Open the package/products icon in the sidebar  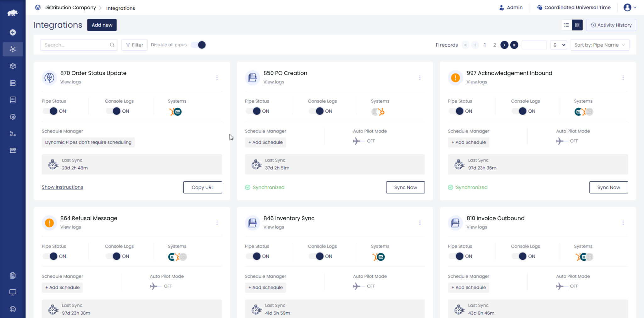click(x=13, y=66)
